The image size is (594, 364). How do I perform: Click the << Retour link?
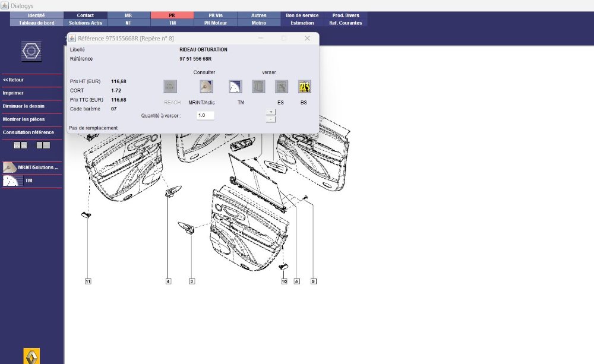click(14, 80)
